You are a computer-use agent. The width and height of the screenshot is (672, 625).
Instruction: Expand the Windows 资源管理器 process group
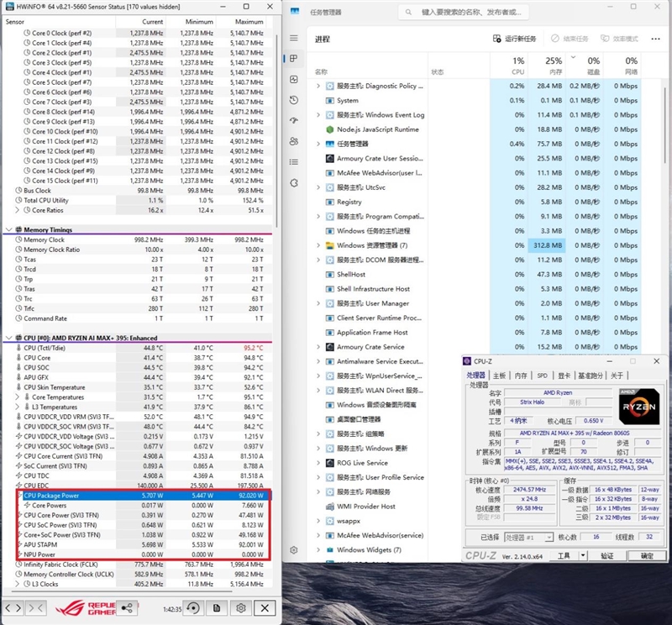(x=318, y=245)
